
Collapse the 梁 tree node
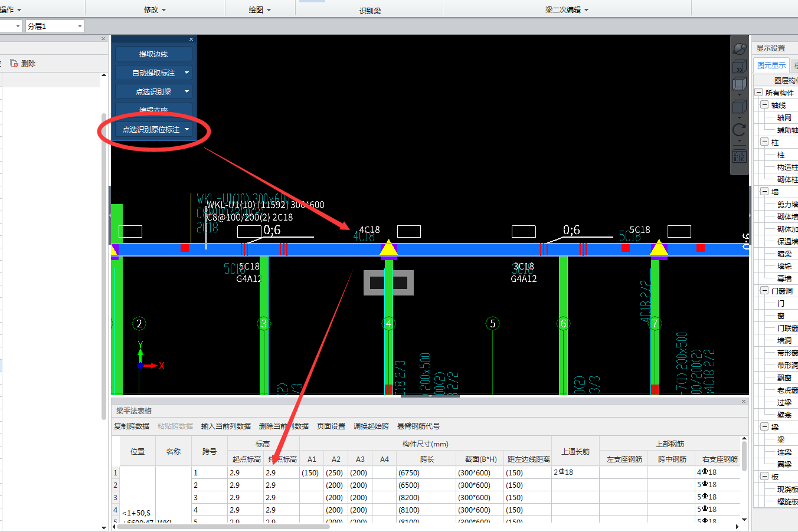[765, 427]
